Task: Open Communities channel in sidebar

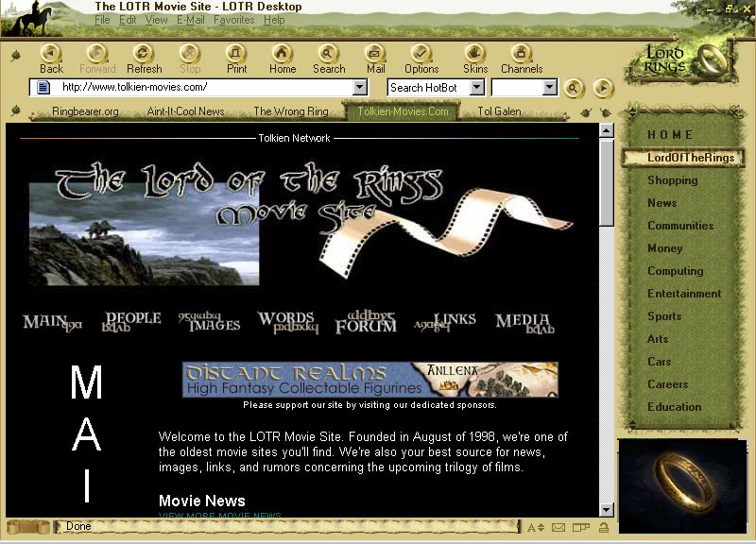Action: pyautogui.click(x=680, y=226)
